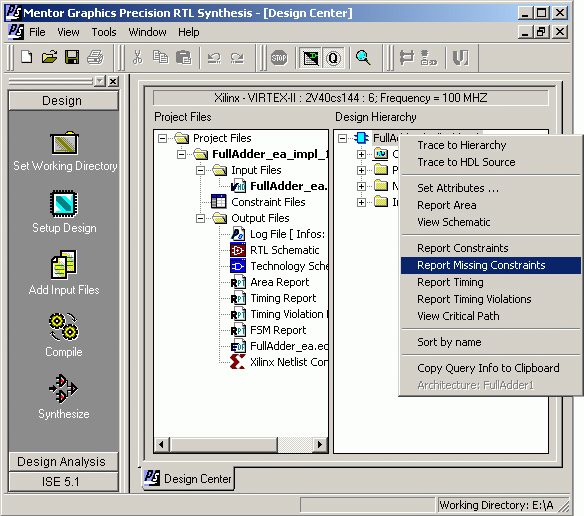Screen dimensions: 584x516
Task: Collapse the FullAdder hierarchy root node
Action: click(x=342, y=139)
